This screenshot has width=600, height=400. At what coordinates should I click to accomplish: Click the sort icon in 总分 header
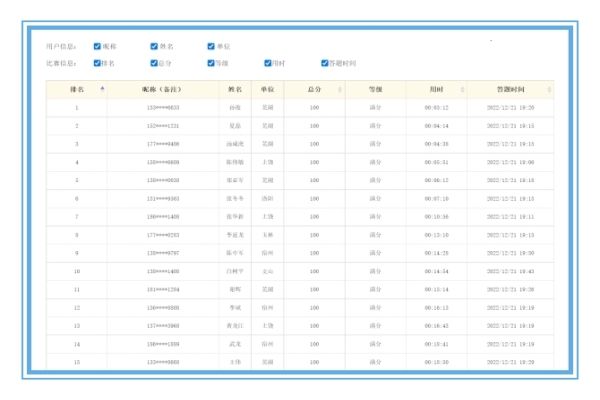click(340, 90)
